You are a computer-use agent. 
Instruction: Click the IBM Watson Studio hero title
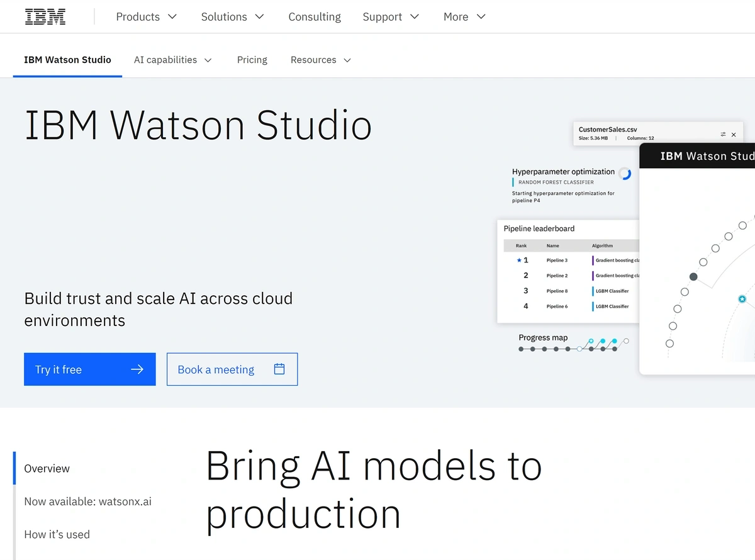tap(198, 125)
